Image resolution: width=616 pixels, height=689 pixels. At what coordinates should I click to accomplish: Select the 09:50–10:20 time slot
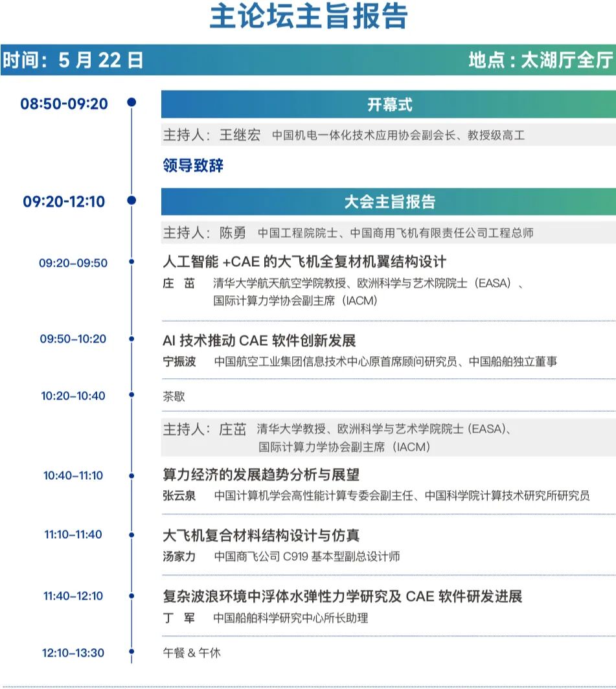pyautogui.click(x=73, y=339)
